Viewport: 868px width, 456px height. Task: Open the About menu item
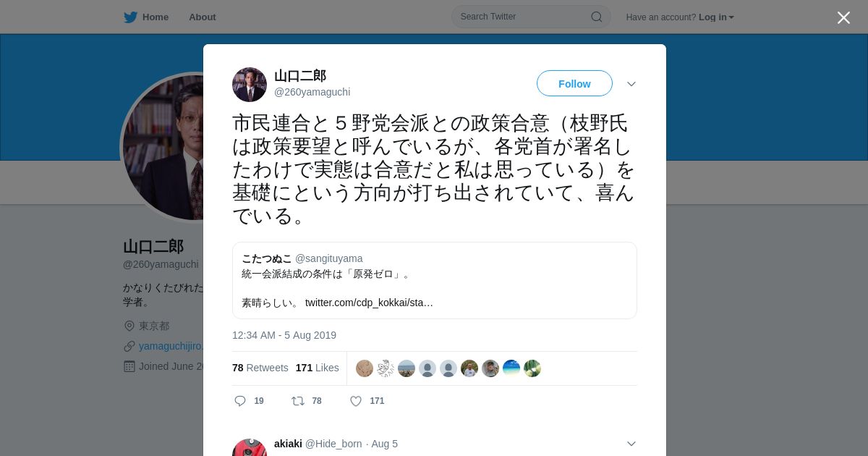point(203,17)
